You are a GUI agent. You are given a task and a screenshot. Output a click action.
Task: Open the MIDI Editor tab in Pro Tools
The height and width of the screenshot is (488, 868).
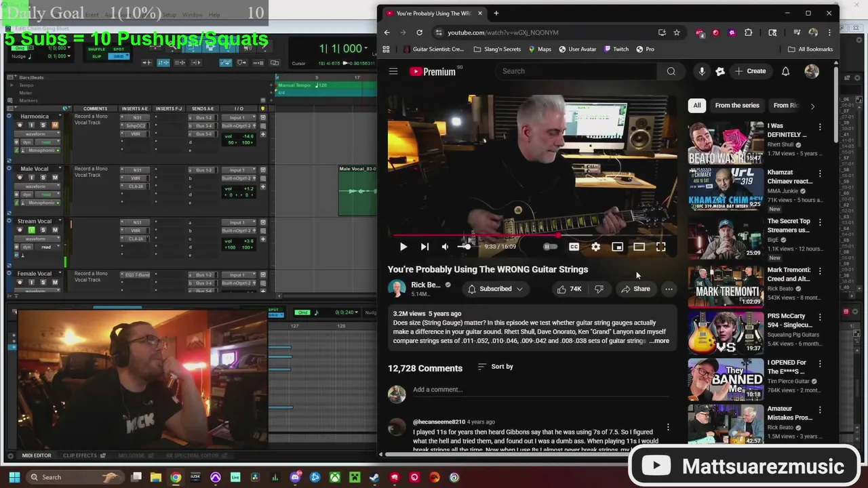coord(37,455)
